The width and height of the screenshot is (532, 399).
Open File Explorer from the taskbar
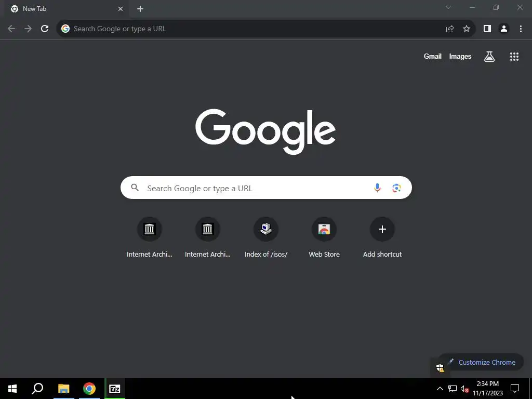tap(63, 389)
